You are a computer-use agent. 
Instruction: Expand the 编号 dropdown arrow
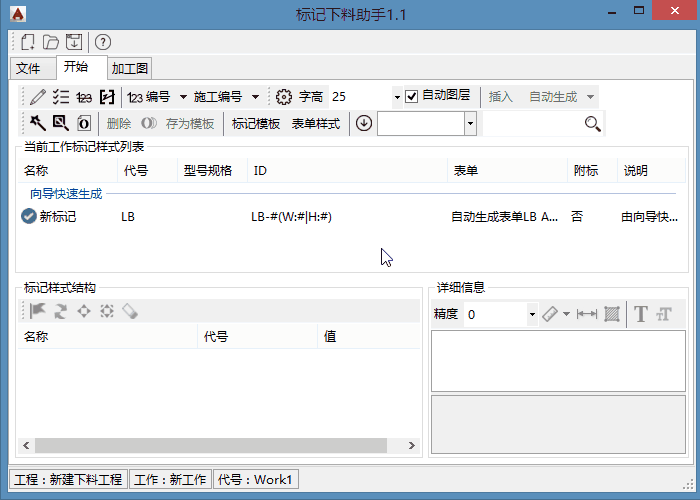[x=183, y=97]
